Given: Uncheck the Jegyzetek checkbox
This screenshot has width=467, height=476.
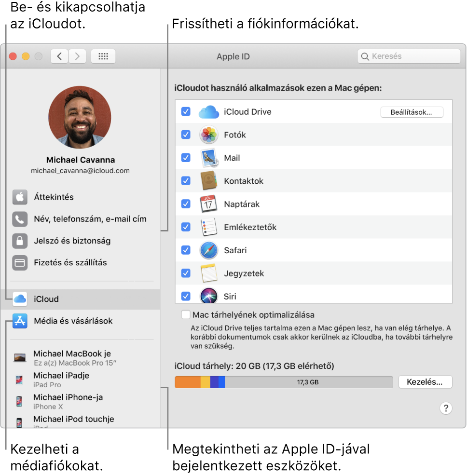Looking at the screenshot, I should click(186, 273).
